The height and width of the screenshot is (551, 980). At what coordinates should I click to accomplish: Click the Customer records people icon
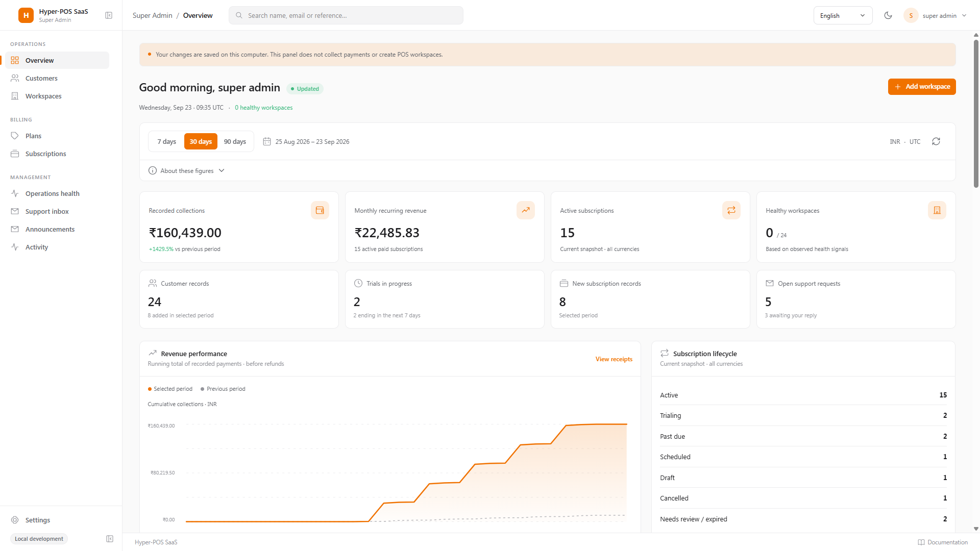[153, 283]
